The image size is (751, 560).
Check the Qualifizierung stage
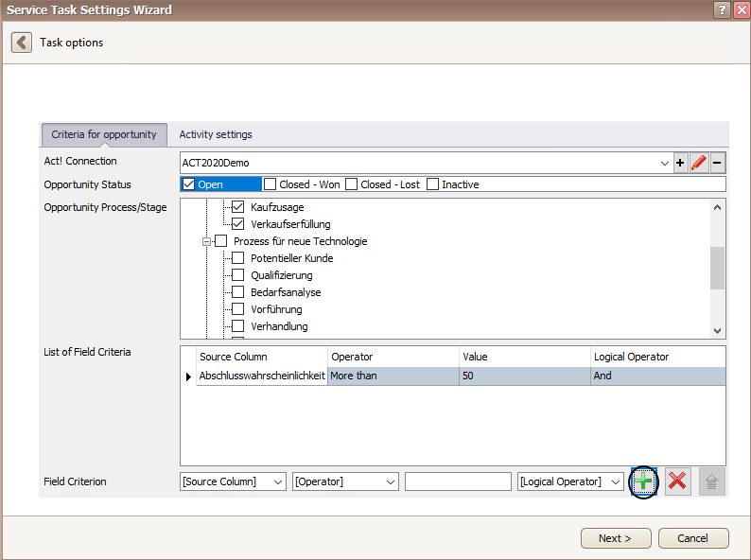tap(238, 275)
